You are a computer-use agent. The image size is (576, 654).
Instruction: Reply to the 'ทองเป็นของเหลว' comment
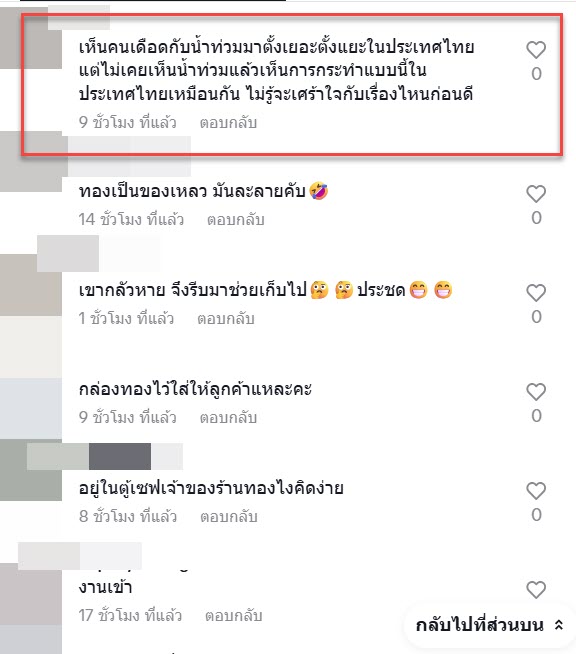(236, 219)
